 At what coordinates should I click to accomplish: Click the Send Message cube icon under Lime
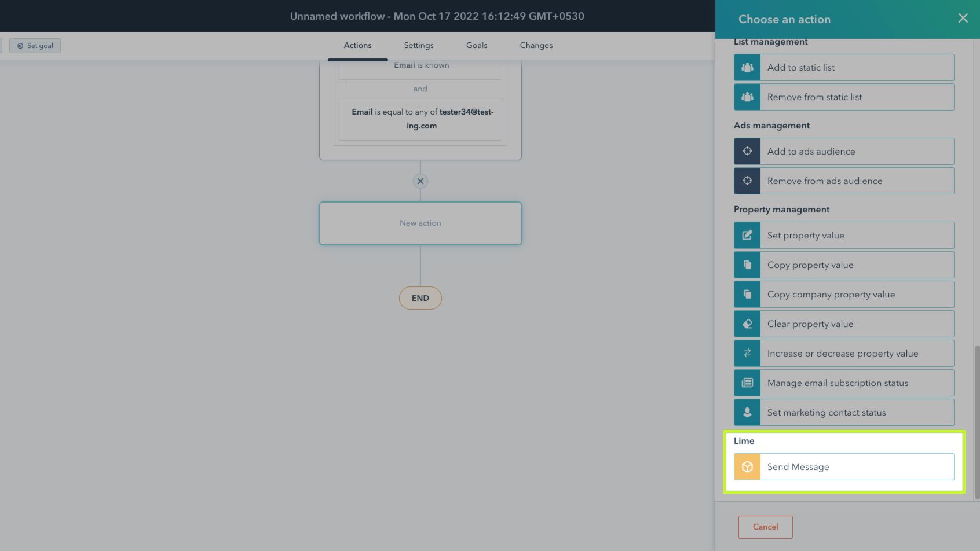pyautogui.click(x=747, y=466)
